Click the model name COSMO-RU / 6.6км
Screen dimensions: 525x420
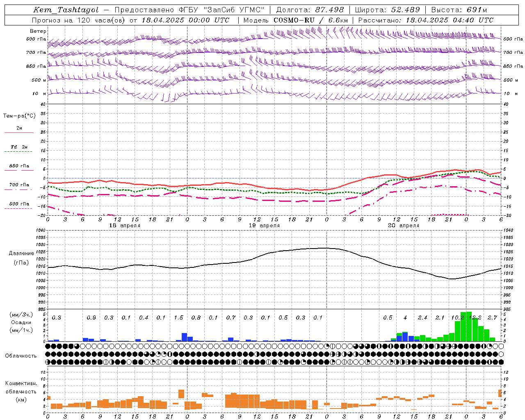coord(311,20)
